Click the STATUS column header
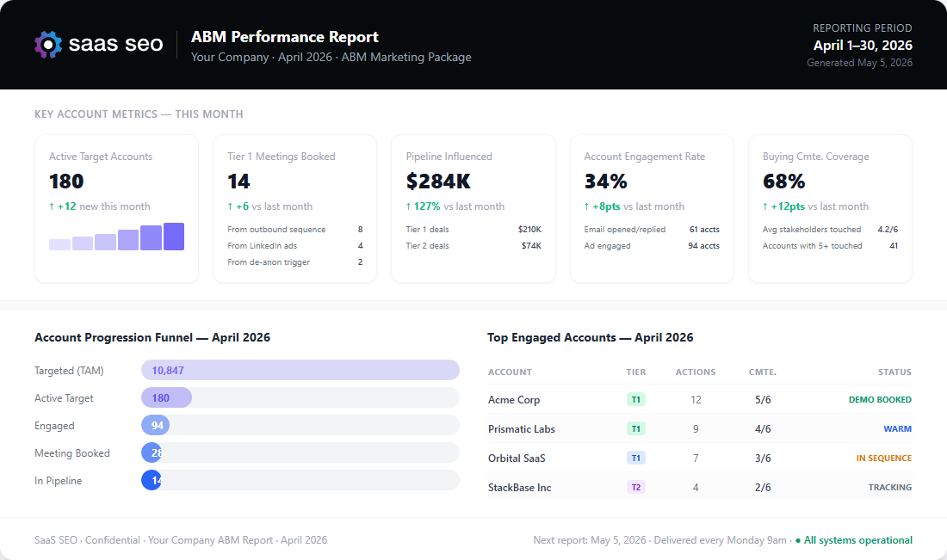Viewport: 947px width, 560px height. point(895,372)
